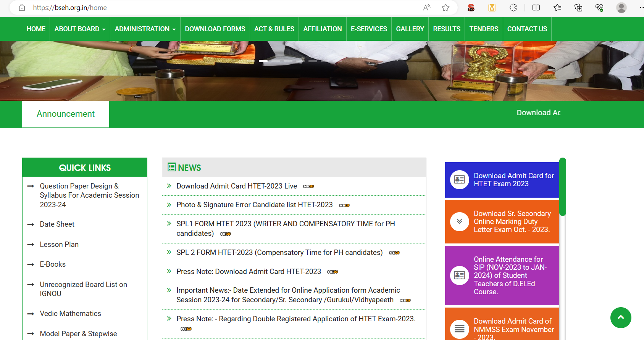The height and width of the screenshot is (340, 644).
Task: Open Download Admit Card HTET-2023 Live news
Action: click(x=237, y=186)
